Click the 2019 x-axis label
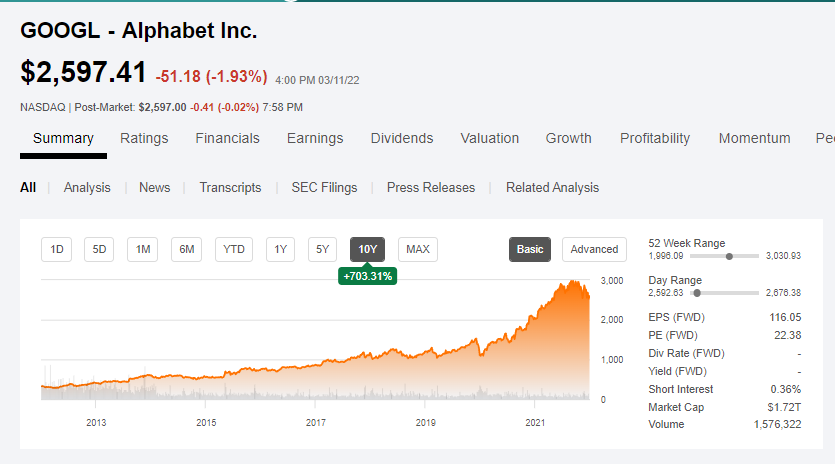The height and width of the screenshot is (464, 835). 425,423
